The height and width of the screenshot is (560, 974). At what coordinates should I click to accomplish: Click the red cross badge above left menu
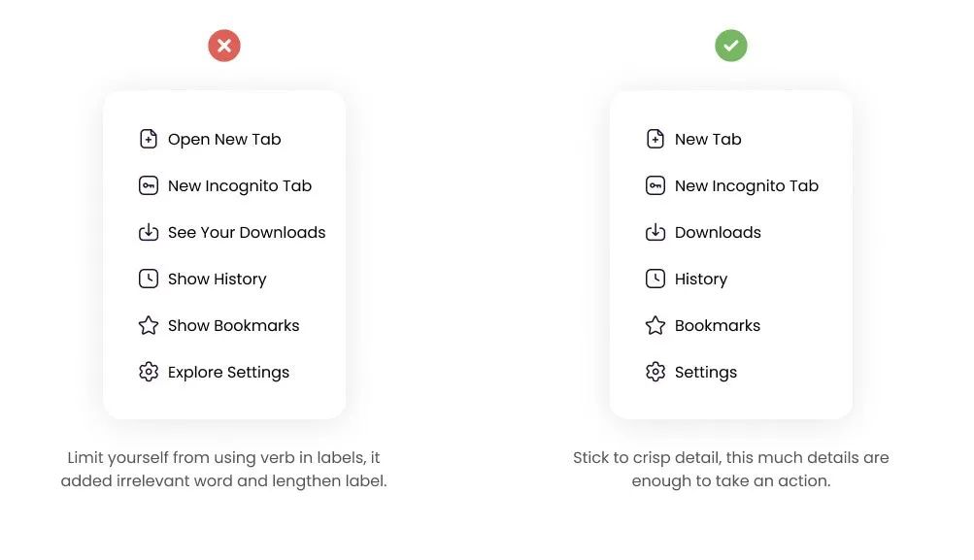(x=224, y=46)
